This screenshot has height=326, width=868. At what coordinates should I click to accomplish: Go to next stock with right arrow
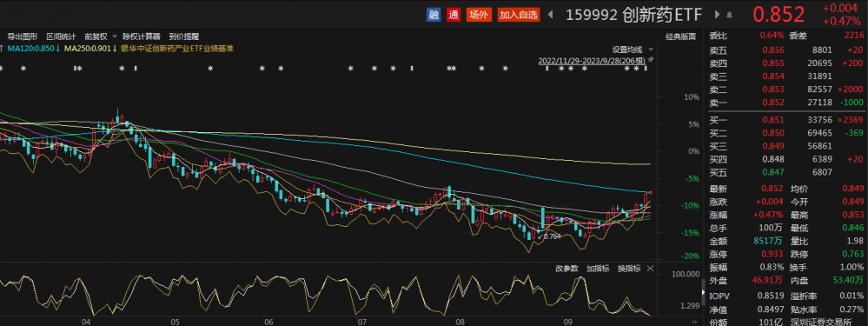718,15
